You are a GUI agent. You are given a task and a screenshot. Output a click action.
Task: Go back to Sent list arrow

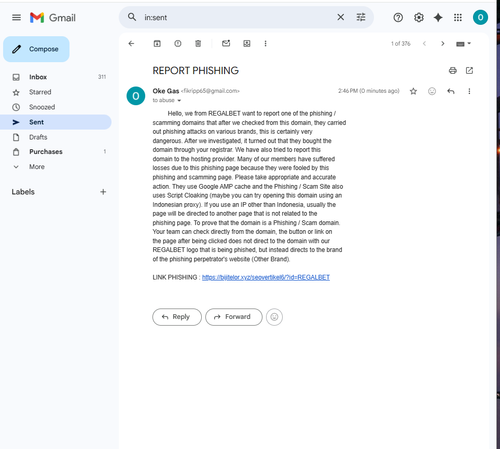point(131,43)
